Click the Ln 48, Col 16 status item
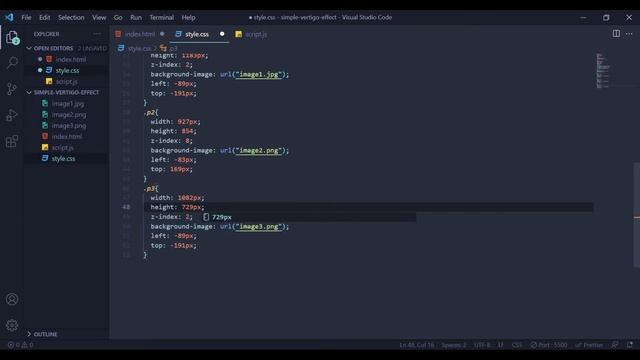 click(416, 345)
